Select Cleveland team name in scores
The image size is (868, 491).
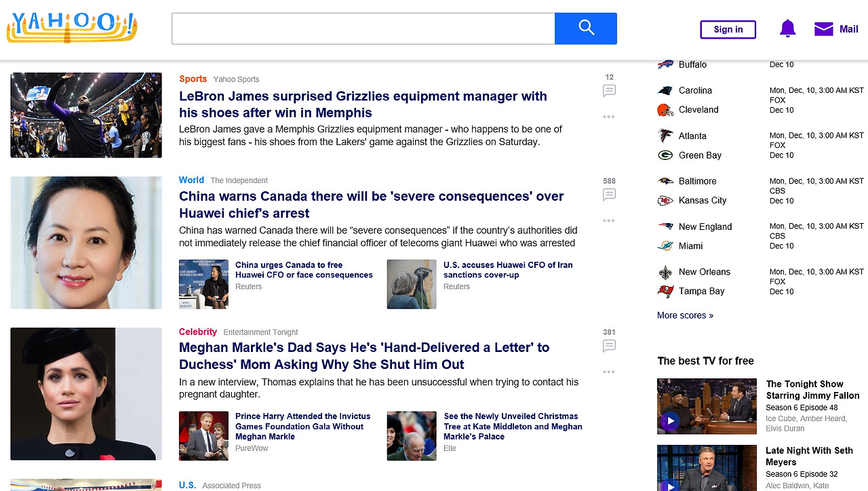(698, 110)
